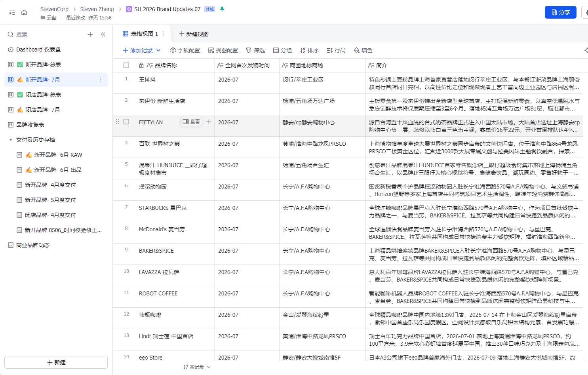
Task: Open the 分组 grouping tool
Action: click(282, 50)
